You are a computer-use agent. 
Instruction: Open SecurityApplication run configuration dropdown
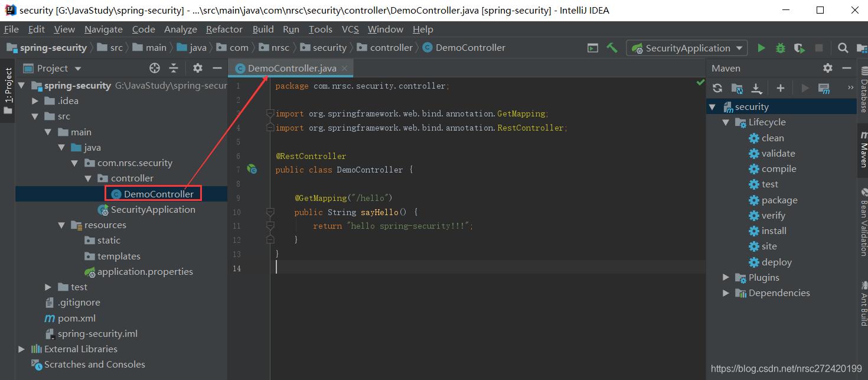687,48
